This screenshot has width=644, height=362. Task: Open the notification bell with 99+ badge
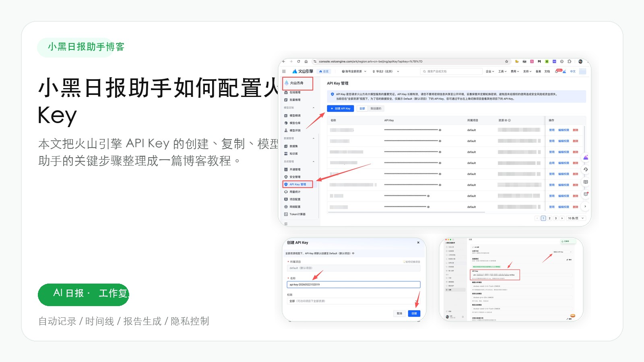pos(557,71)
